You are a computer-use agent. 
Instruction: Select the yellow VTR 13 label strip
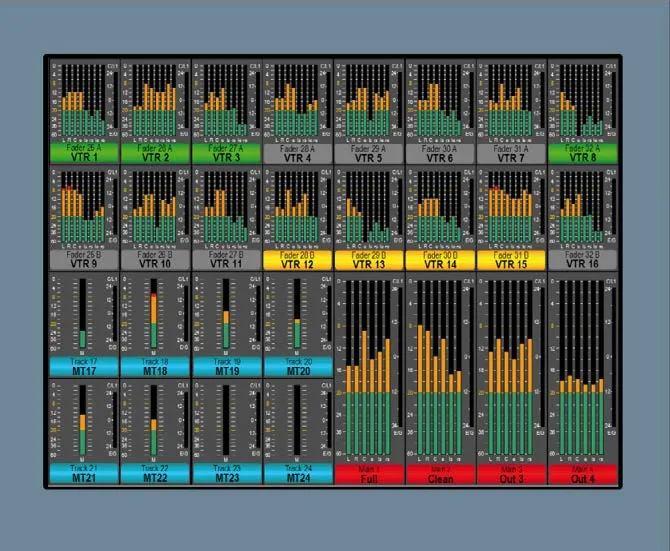point(369,260)
